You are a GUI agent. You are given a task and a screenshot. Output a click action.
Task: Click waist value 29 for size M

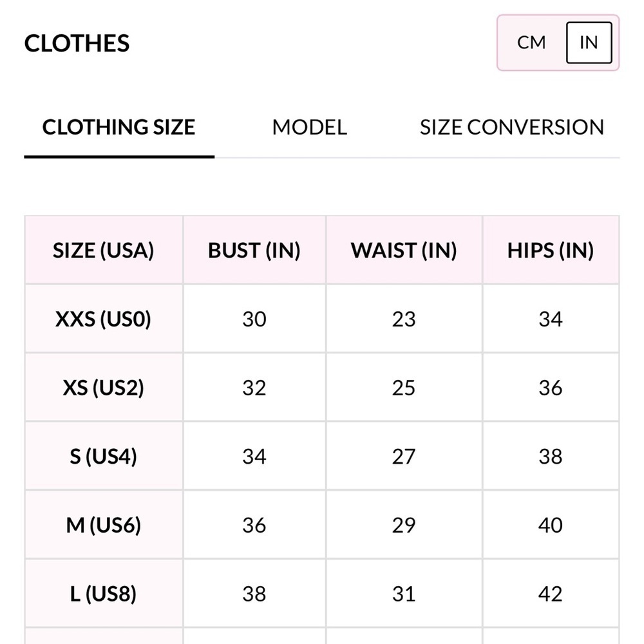tap(404, 526)
